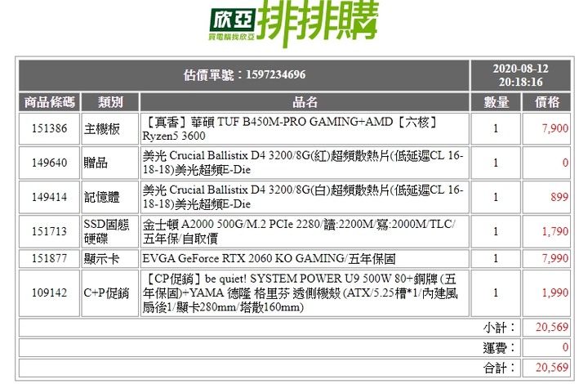Viewport: 588px width, 384px height.
Task: Click the 合計： label
Action: point(499,368)
